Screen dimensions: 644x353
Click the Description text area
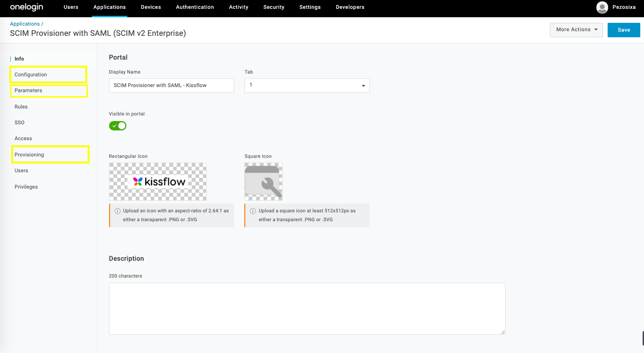307,308
